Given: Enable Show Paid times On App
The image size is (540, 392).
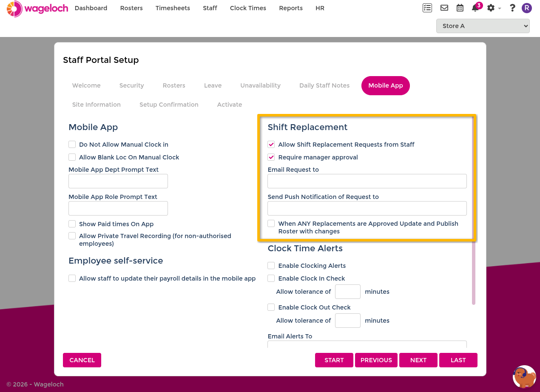Looking at the screenshot, I should click(x=72, y=224).
